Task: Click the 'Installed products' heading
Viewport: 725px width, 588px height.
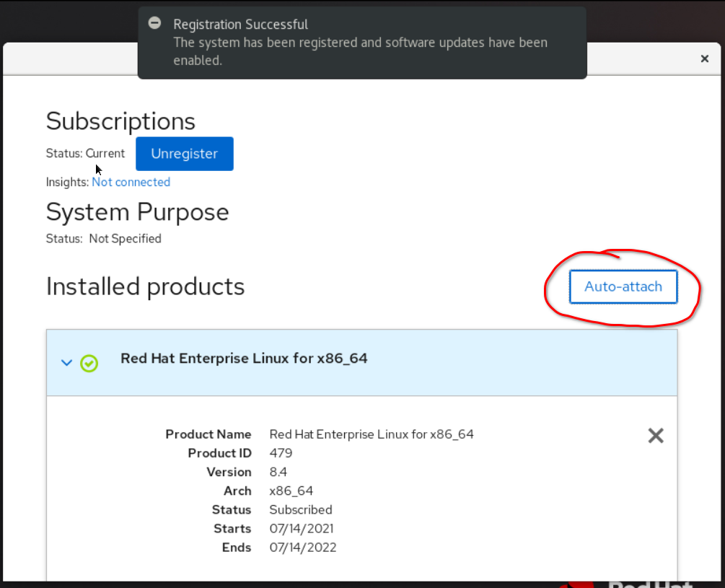Action: tap(145, 286)
